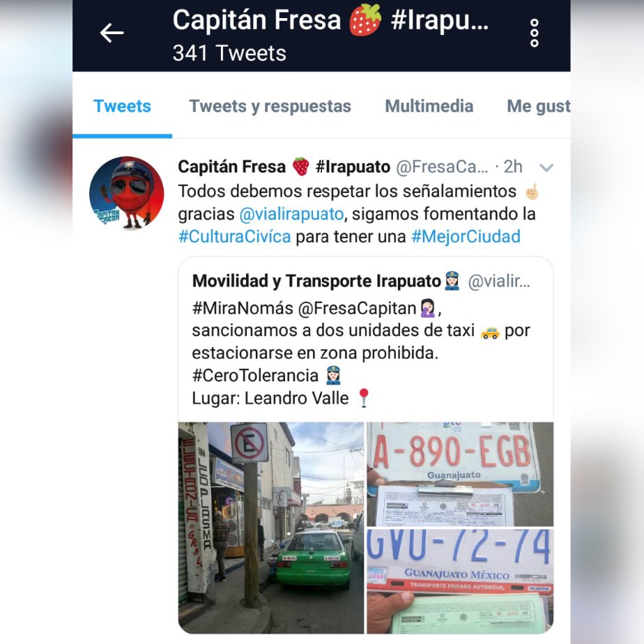Open the @vialirapuato mention link

click(291, 214)
